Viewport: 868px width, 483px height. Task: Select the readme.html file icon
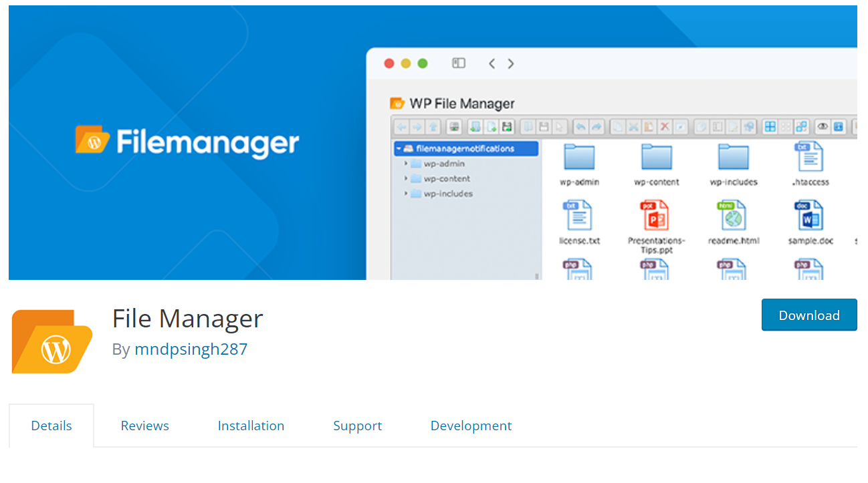click(732, 215)
